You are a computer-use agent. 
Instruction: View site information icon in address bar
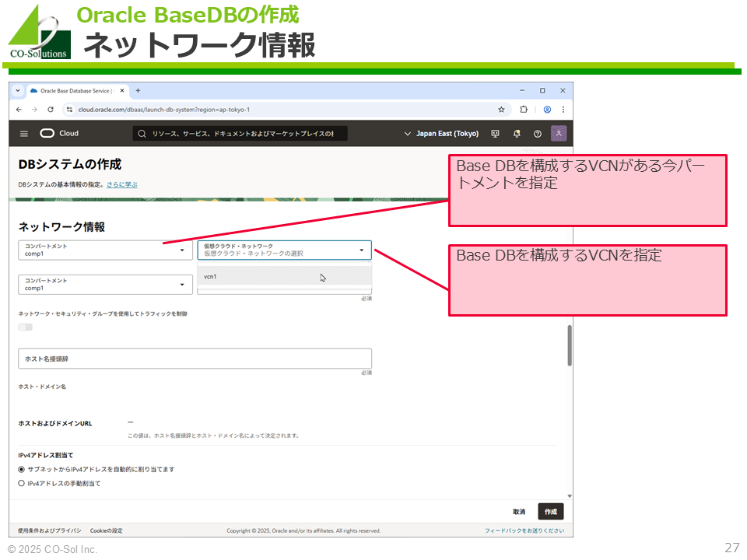point(69,110)
